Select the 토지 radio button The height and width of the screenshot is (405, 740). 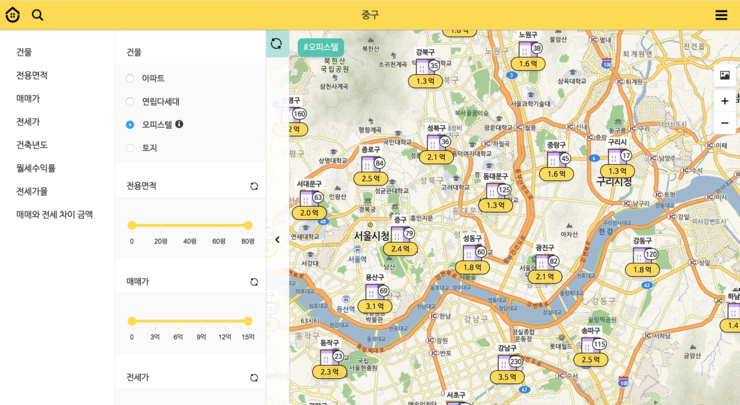point(130,148)
